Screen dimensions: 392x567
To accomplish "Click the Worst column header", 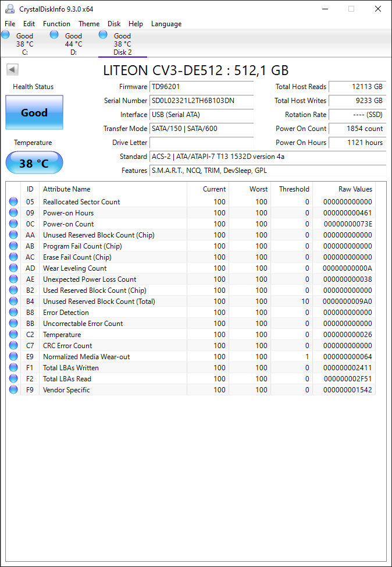I will (250, 189).
